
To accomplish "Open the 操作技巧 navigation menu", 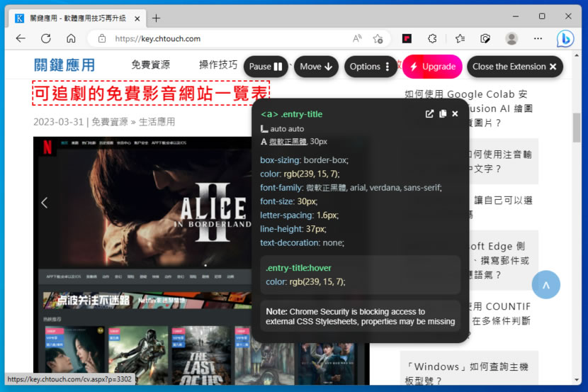I will 218,65.
